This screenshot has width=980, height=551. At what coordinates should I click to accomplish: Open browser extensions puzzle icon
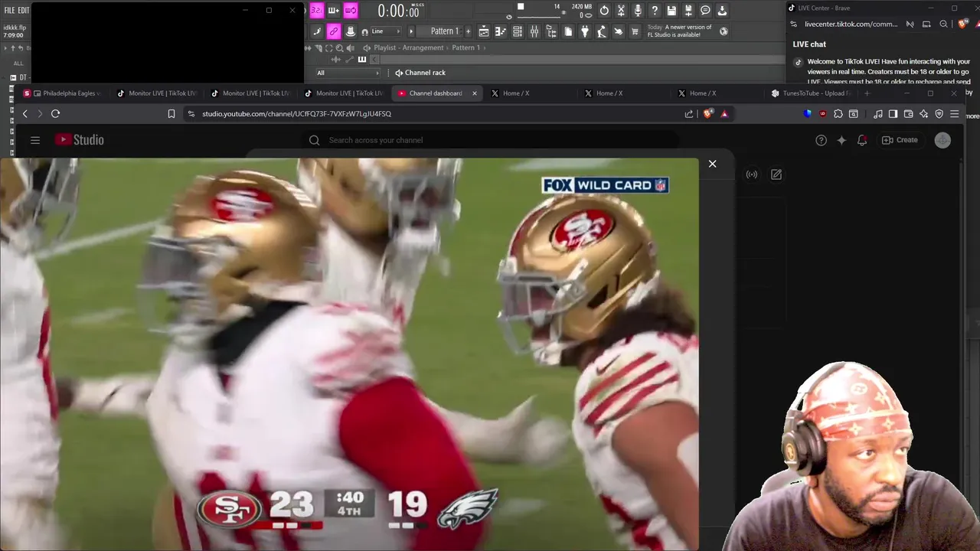pos(838,113)
